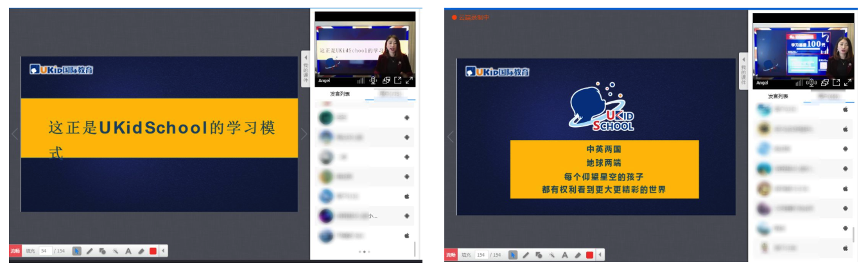Pick the eraser tool in left screenshot toolbar
868x276 pixels.
pos(141,251)
